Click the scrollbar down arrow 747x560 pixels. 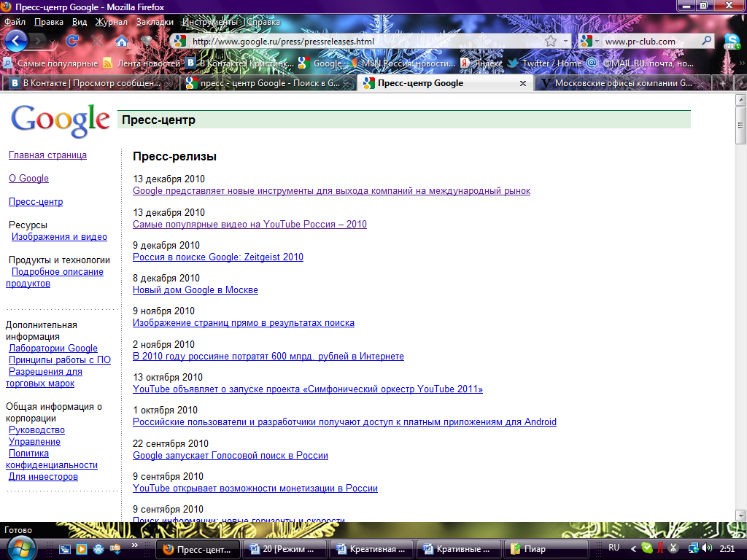tap(740, 515)
